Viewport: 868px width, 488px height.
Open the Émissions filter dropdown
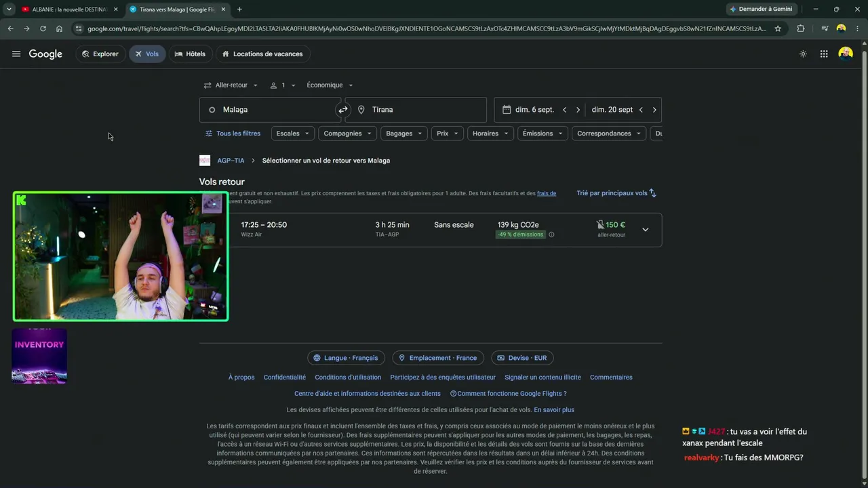tap(542, 134)
